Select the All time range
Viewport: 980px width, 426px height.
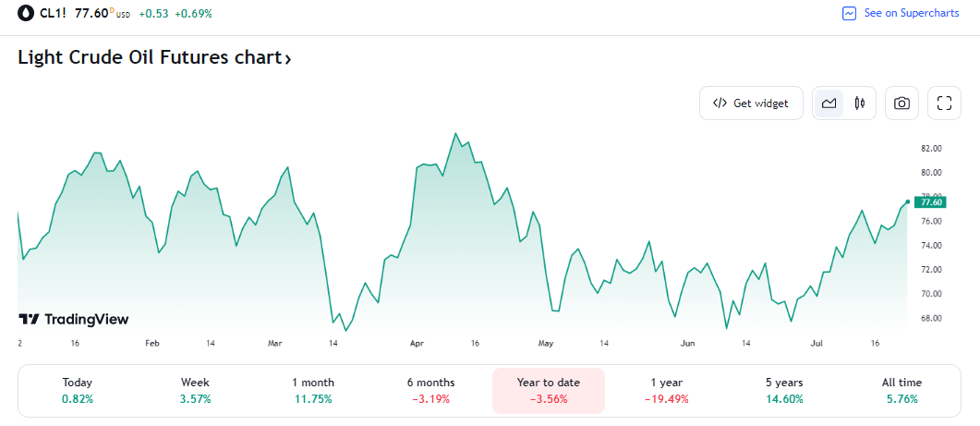(x=901, y=390)
